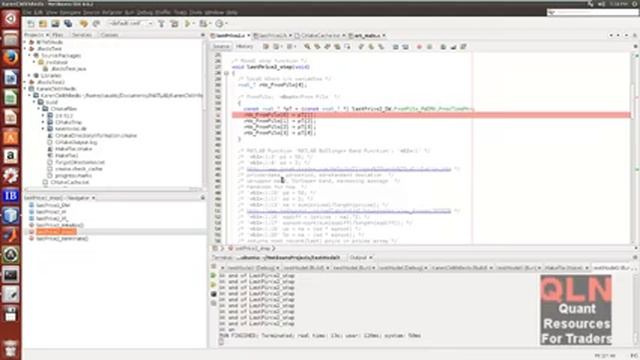This screenshot has height=360, width=640.
Task: Click the New File toolbar icon
Action: pyautogui.click(x=31, y=24)
